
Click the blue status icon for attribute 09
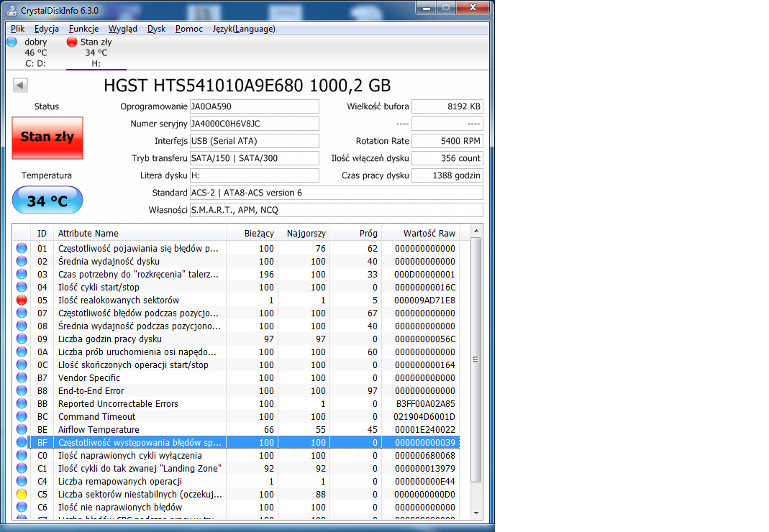pos(22,339)
